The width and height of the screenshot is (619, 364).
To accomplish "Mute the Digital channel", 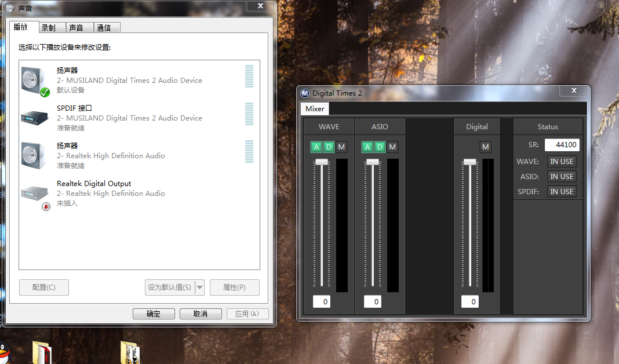I will 486,147.
